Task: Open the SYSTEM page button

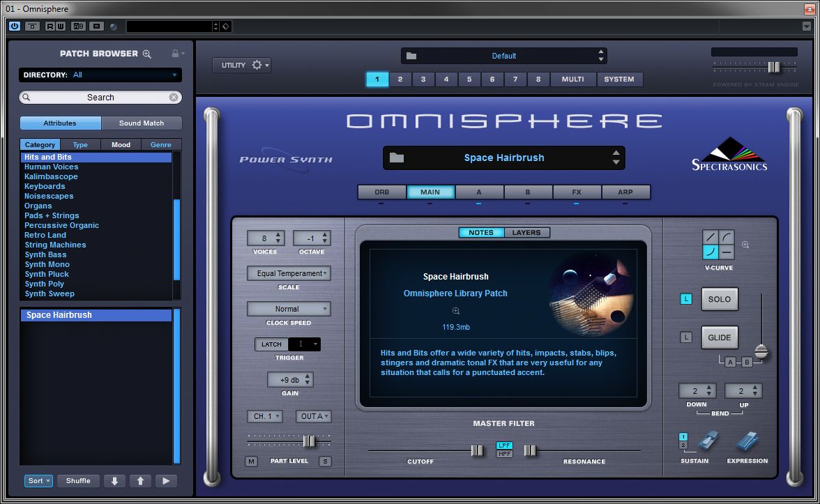Action: click(x=619, y=79)
